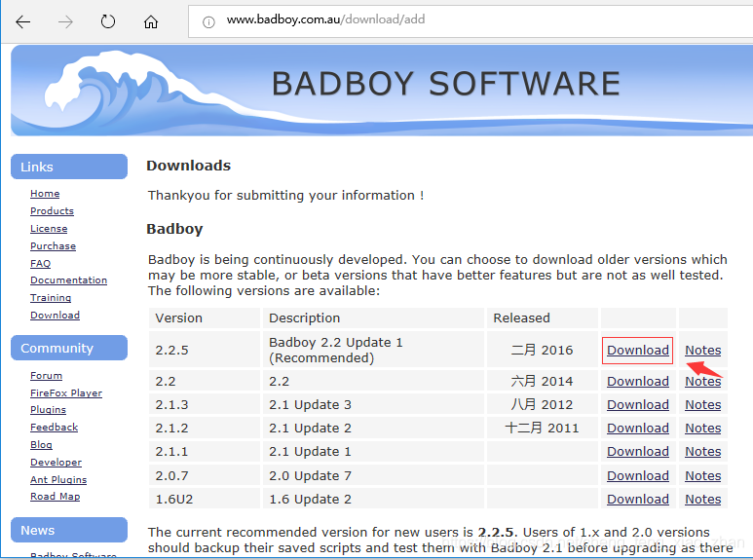This screenshot has height=560, width=753.
Task: Click the Badboy Software wave logo banner
Action: (382, 91)
